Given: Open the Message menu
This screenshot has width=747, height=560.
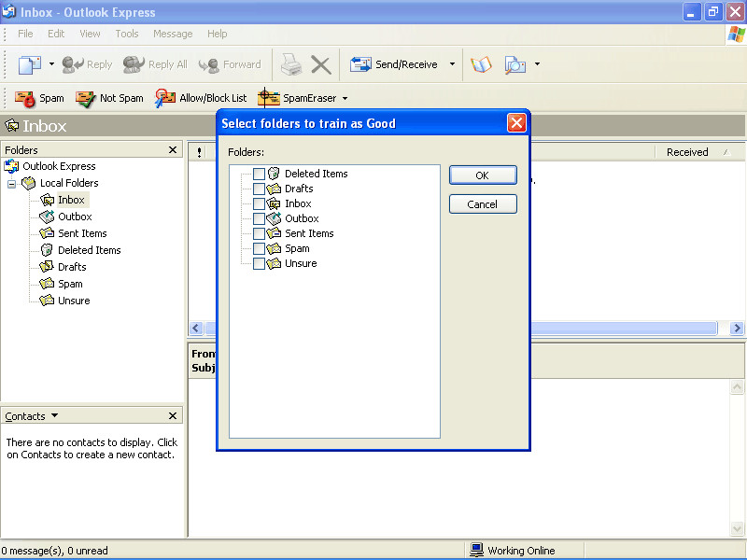Looking at the screenshot, I should pyautogui.click(x=173, y=34).
